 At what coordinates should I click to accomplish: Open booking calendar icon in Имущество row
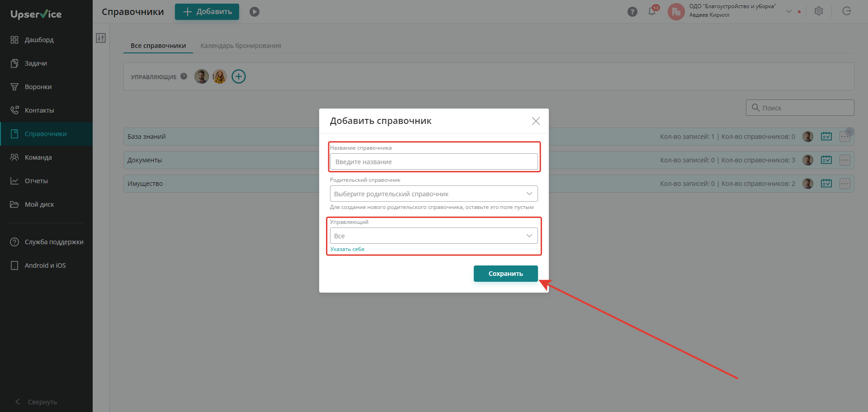[x=826, y=183]
